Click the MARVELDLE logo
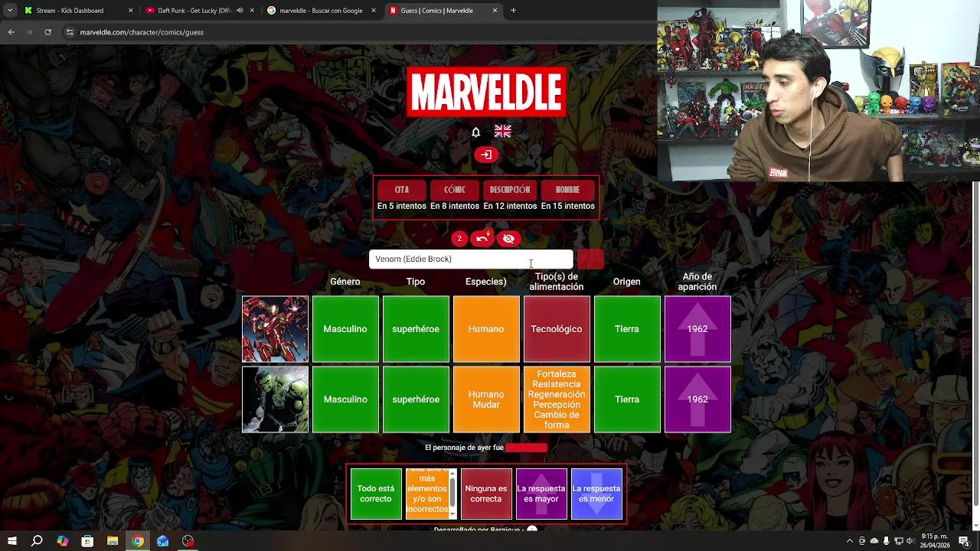This screenshot has height=551, width=980. tap(486, 92)
